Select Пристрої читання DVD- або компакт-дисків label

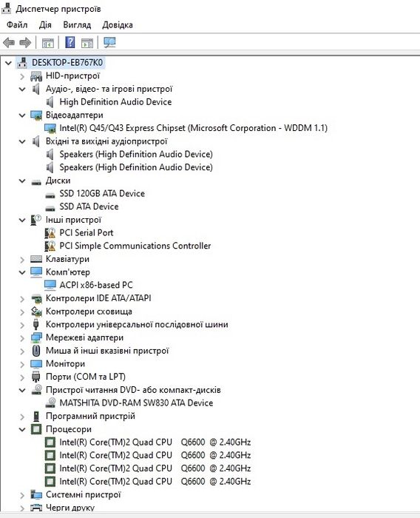pos(133,390)
